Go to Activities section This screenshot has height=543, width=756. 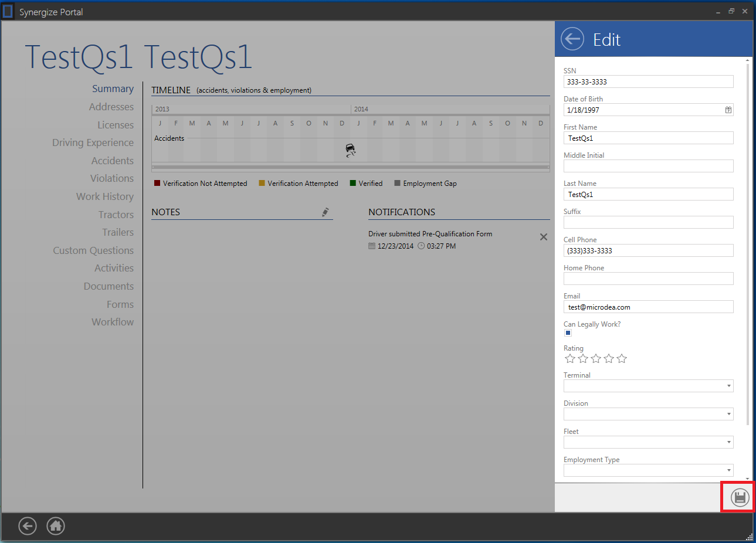114,268
